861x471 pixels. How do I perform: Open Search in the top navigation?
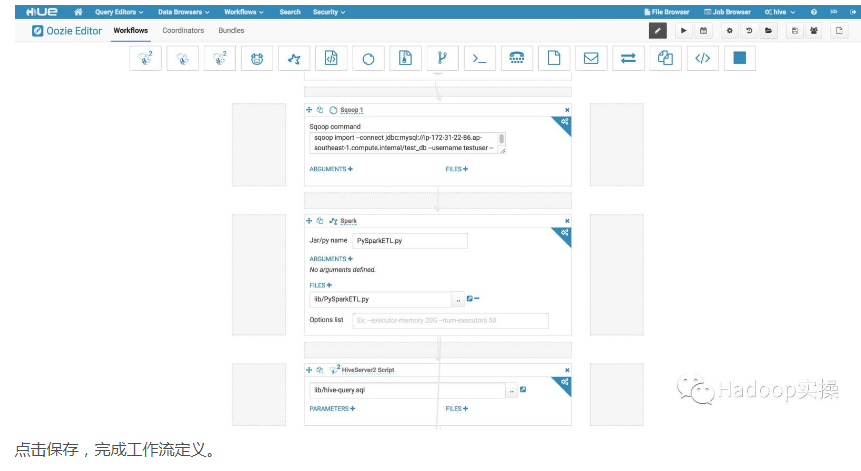click(x=290, y=12)
